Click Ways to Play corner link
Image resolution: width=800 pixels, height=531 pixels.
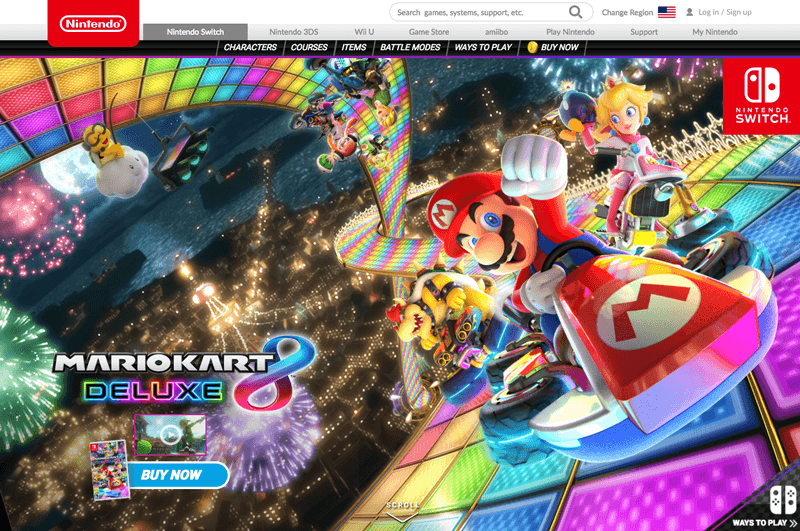[x=764, y=522]
